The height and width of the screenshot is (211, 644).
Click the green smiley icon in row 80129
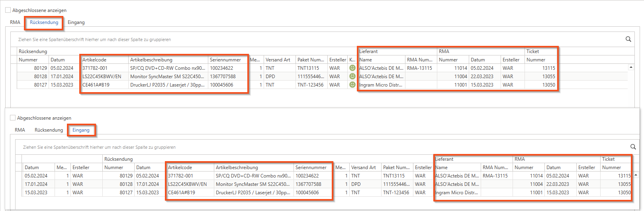(352, 68)
